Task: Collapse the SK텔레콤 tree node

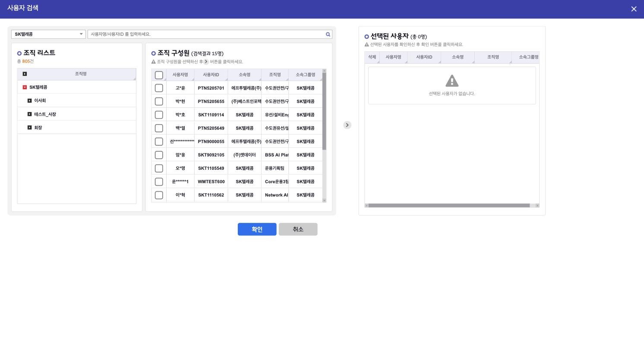Action: (x=25, y=87)
